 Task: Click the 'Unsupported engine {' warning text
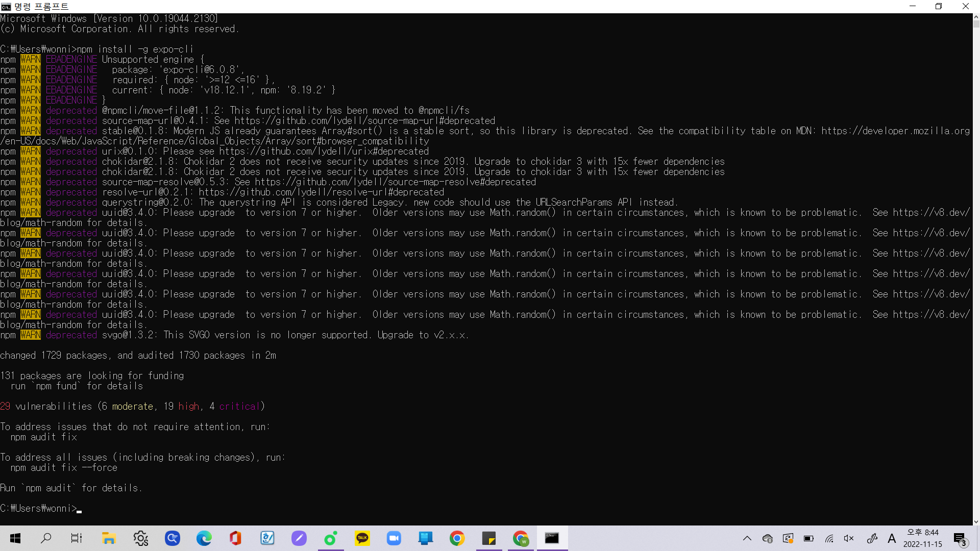click(153, 60)
